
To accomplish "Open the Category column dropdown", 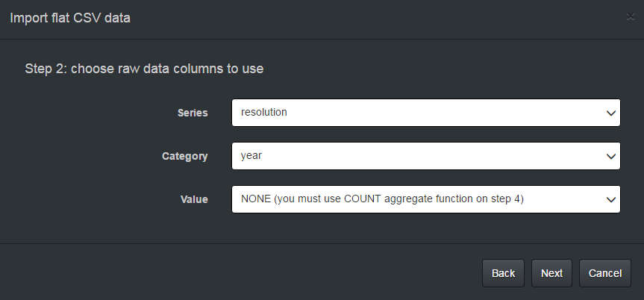I will coord(425,157).
